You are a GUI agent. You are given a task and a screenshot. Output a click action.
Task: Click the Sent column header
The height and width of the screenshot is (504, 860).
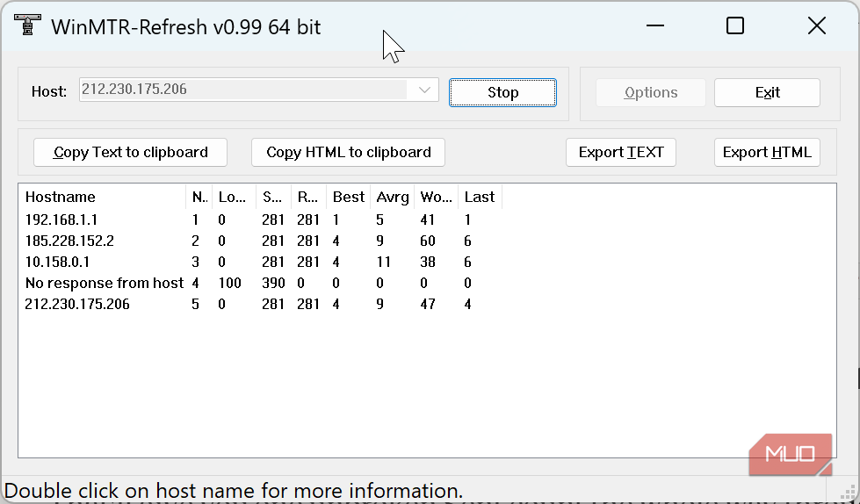pos(273,197)
